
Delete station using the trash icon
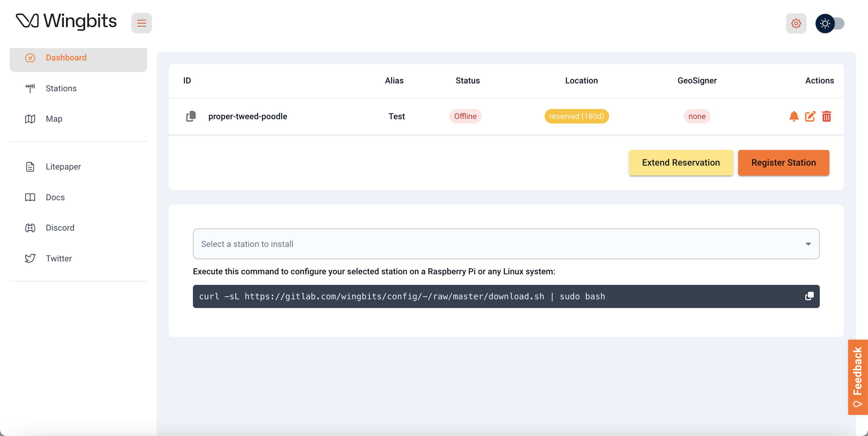click(x=826, y=116)
